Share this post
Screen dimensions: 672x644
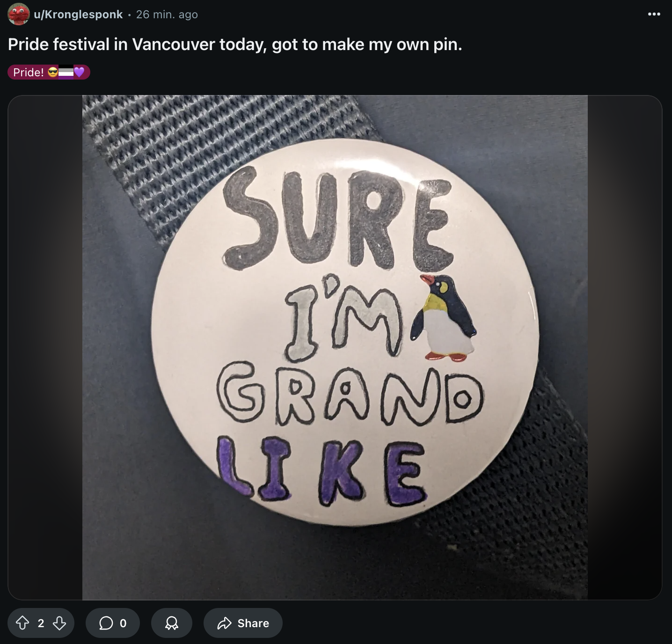(x=243, y=623)
